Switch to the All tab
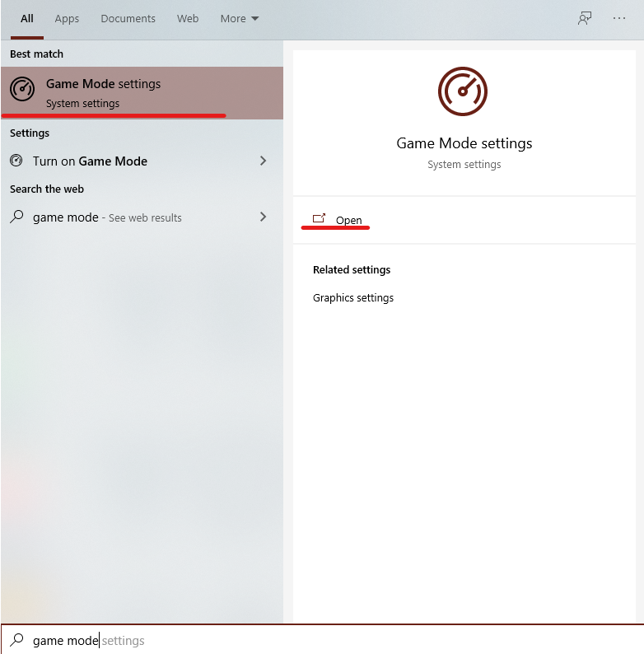Screen dimensions: 644x654 click(x=27, y=19)
